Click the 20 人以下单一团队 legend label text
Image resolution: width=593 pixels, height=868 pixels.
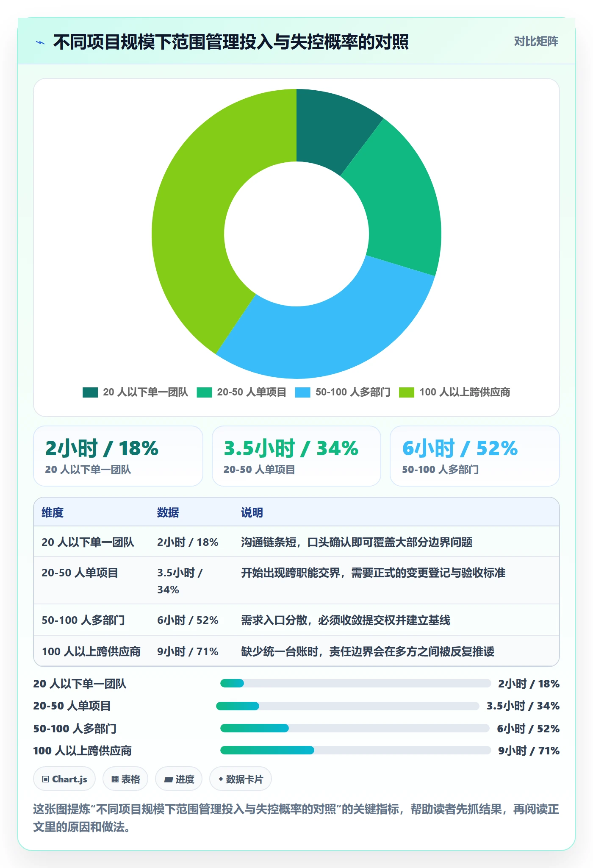(x=145, y=392)
